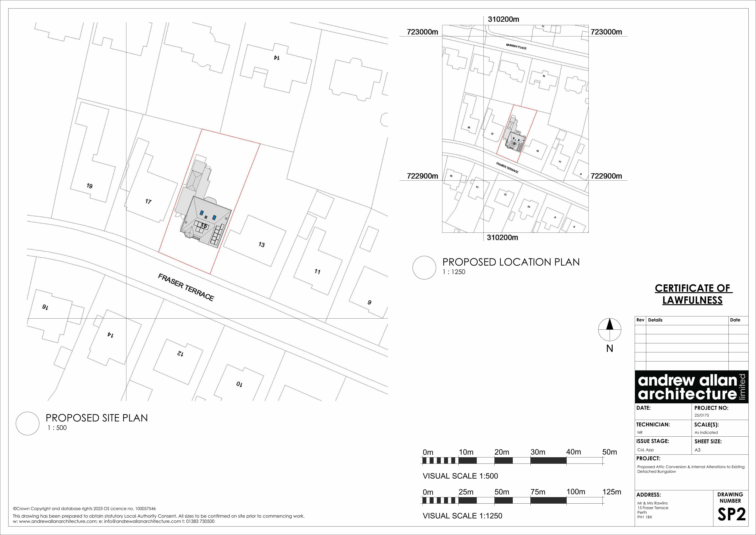Click the north arrow compass symbol

[609, 329]
